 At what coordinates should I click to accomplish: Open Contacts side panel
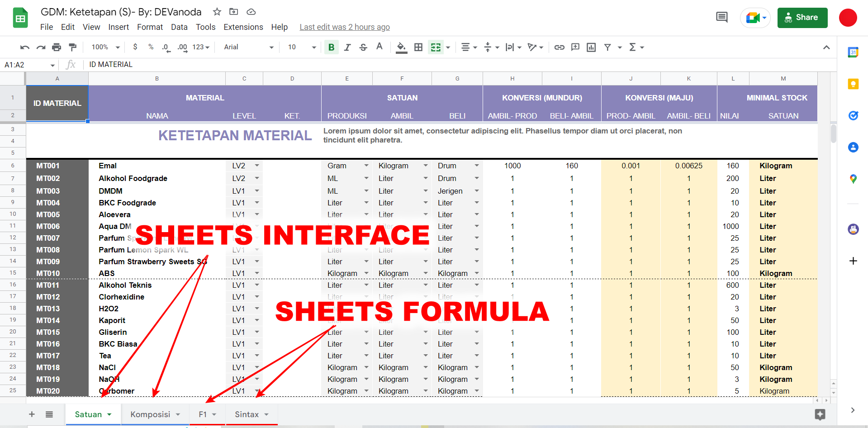coord(853,147)
